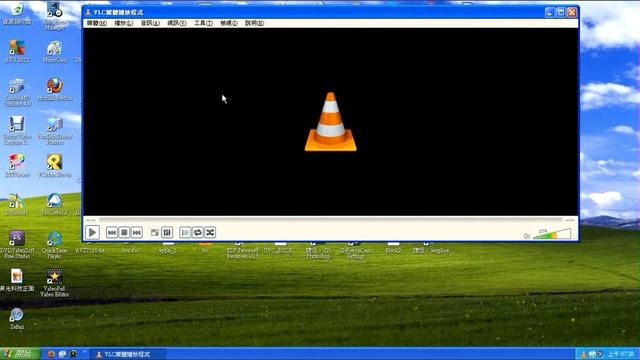Open extended settings equalizer icon
This screenshot has height=360, width=640.
pyautogui.click(x=167, y=233)
